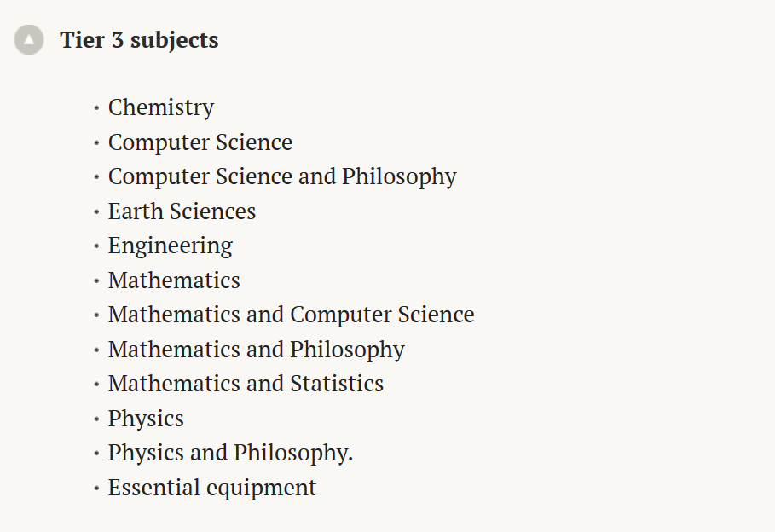Screen dimensions: 775x532
Task: Choose Mathematics and Statistics entry
Action: point(246,384)
